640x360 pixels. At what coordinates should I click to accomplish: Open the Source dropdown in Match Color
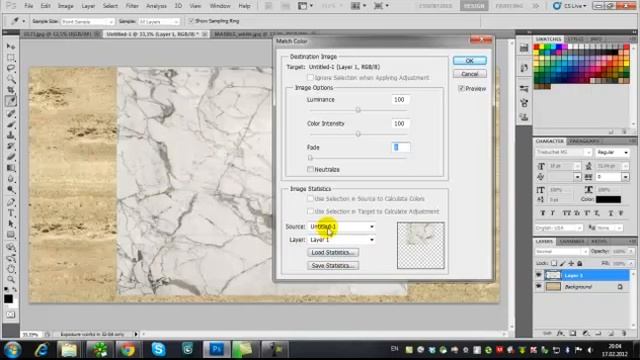click(x=341, y=227)
